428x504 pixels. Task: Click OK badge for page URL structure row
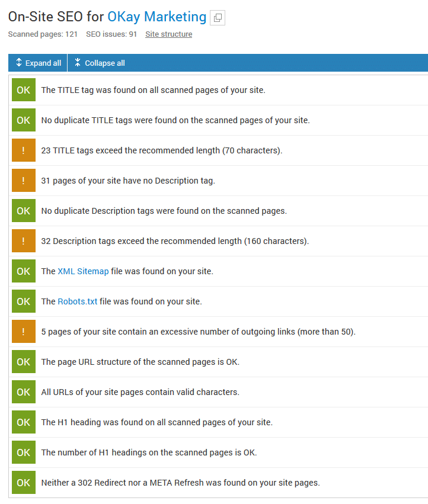click(24, 362)
